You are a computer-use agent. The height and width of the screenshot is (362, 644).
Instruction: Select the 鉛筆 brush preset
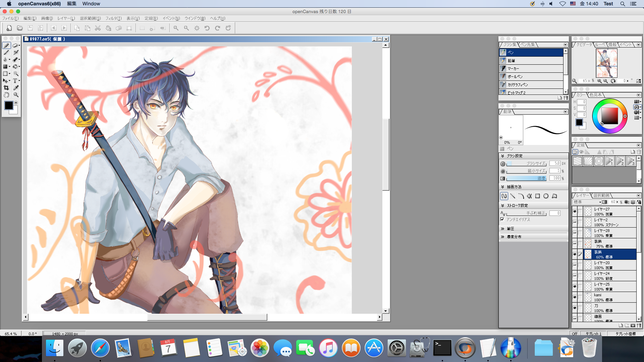click(x=531, y=61)
